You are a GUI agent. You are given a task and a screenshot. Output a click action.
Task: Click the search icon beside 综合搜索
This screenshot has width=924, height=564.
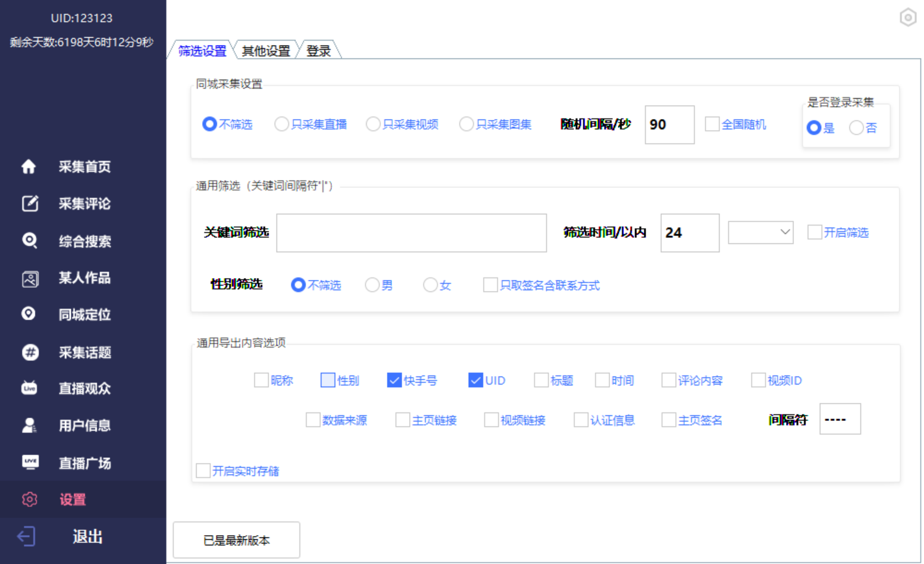[30, 240]
